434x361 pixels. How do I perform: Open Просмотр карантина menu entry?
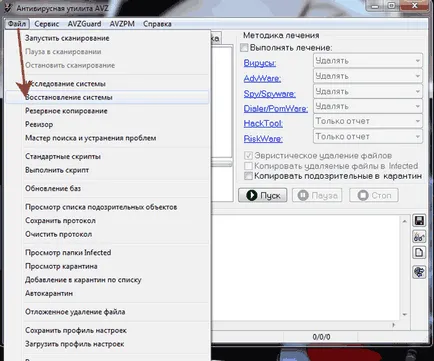point(107,266)
